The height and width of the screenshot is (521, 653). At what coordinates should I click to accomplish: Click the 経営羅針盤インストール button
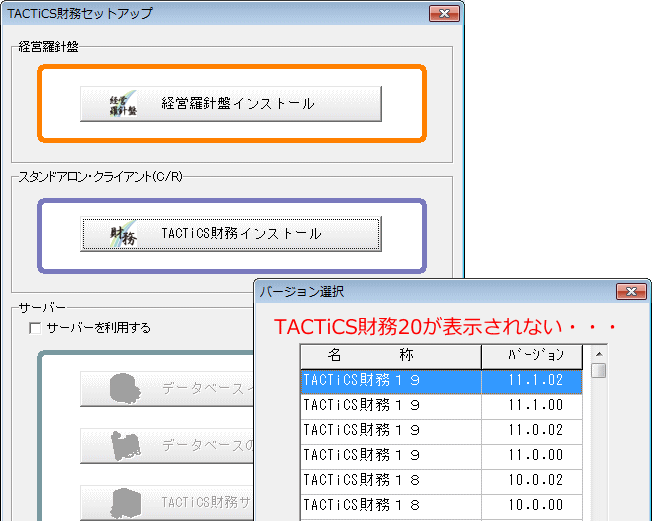click(x=231, y=104)
